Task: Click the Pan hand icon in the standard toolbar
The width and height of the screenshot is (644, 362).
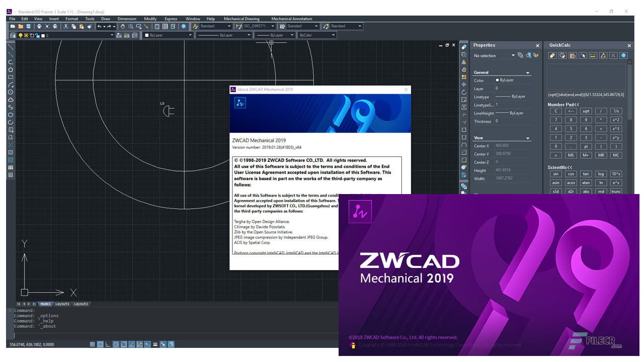Action: point(123,26)
